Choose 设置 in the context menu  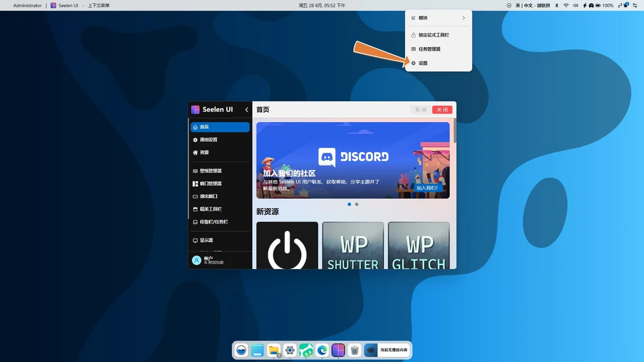pos(438,63)
